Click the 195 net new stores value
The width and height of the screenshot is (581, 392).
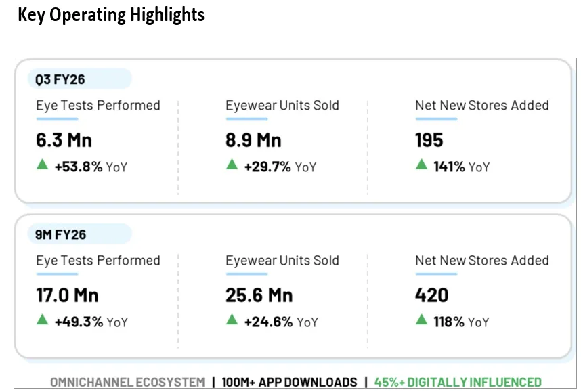tap(429, 140)
